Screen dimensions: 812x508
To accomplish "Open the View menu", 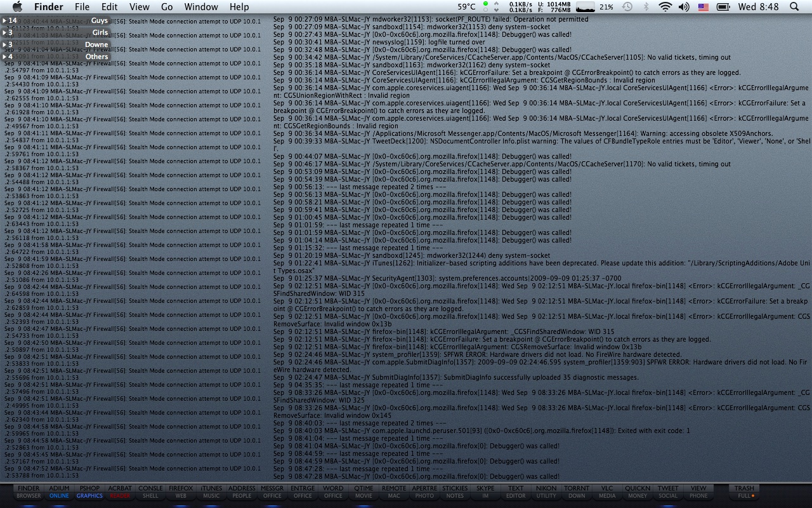I will point(140,7).
